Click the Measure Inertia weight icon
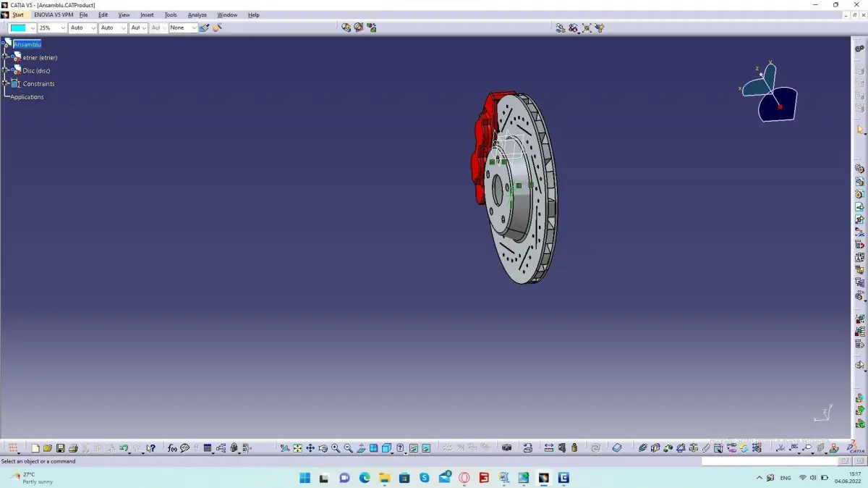 coord(574,448)
